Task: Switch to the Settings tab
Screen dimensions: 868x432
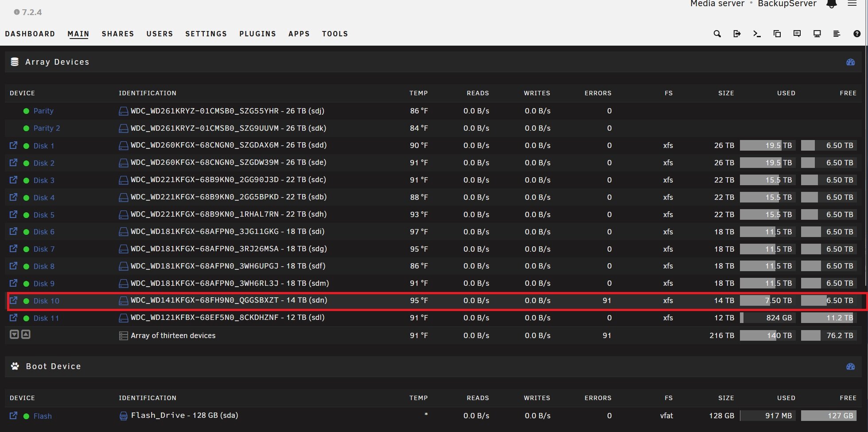Action: pyautogui.click(x=206, y=34)
